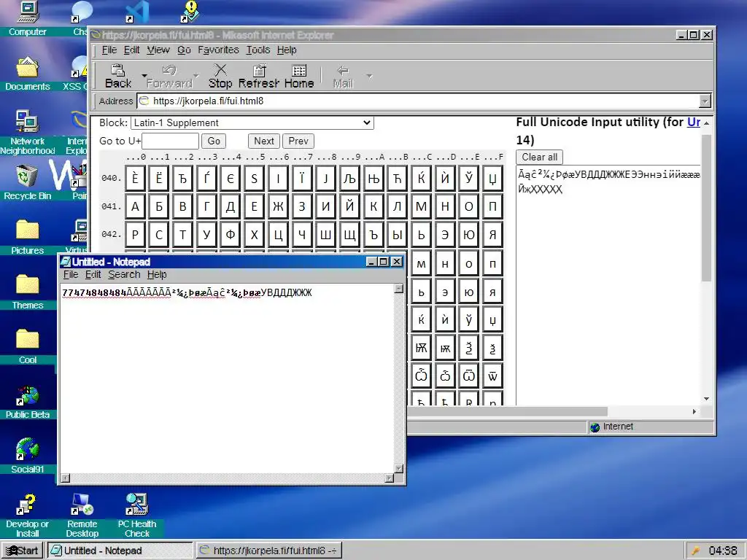This screenshot has height=560, width=747.
Task: Select the Social91 desktop icon
Action: 27,456
